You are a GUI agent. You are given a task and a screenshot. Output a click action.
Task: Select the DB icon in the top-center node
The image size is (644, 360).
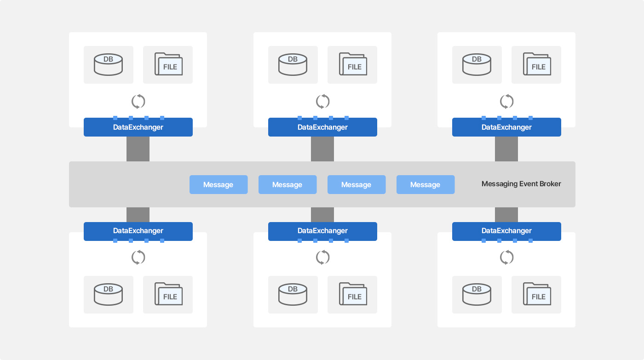[x=293, y=64]
